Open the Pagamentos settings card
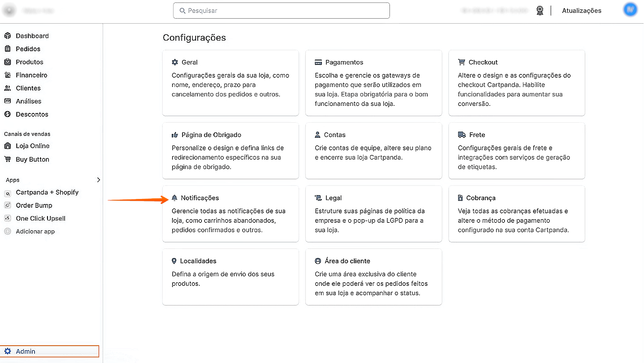The height and width of the screenshot is (363, 644). tap(373, 83)
